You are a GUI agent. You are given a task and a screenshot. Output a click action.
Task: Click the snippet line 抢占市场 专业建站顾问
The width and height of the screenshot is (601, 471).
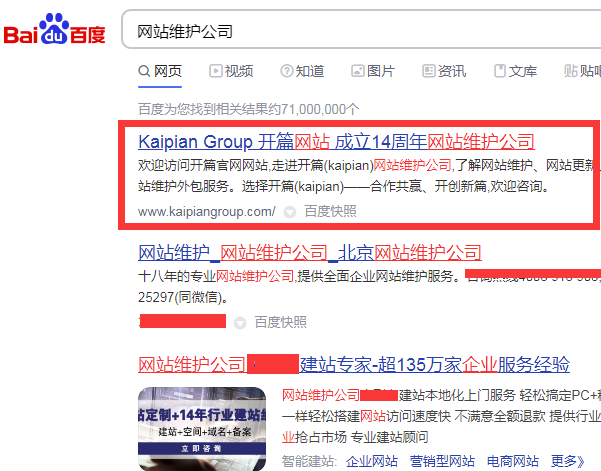(355, 437)
